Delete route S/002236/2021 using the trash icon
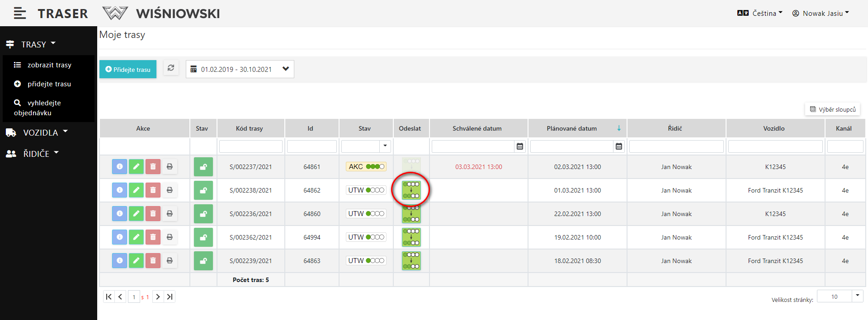The image size is (868, 320). pos(153,214)
